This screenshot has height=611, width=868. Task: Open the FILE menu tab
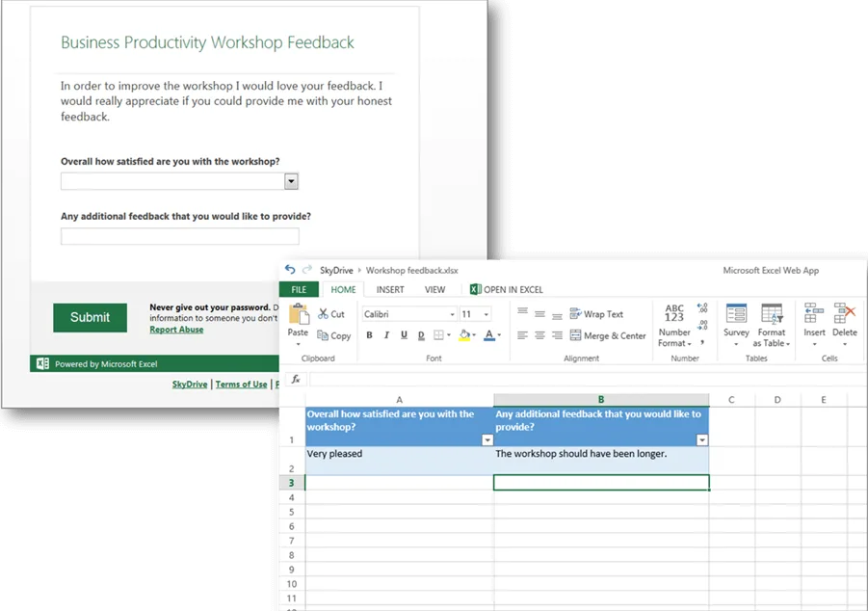pos(299,289)
